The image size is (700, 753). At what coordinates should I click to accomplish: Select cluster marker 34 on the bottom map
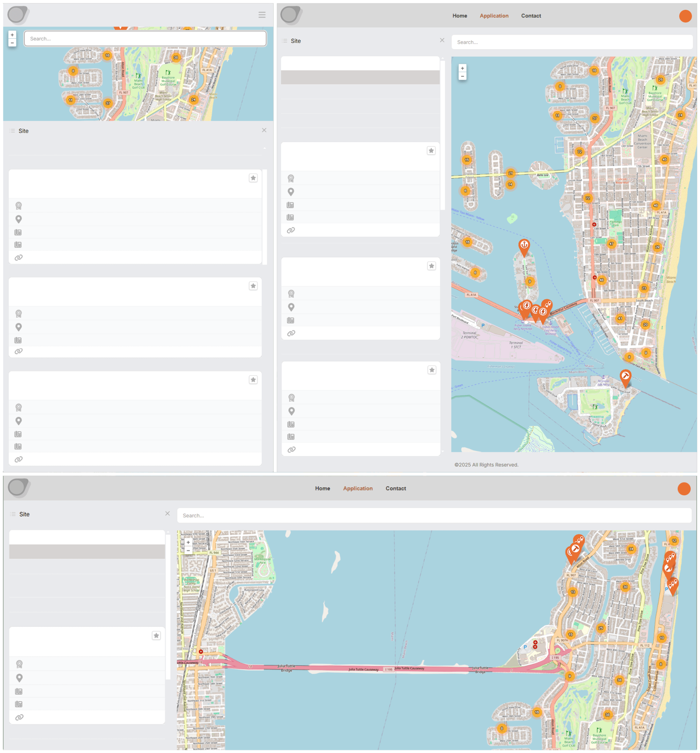pos(631,549)
